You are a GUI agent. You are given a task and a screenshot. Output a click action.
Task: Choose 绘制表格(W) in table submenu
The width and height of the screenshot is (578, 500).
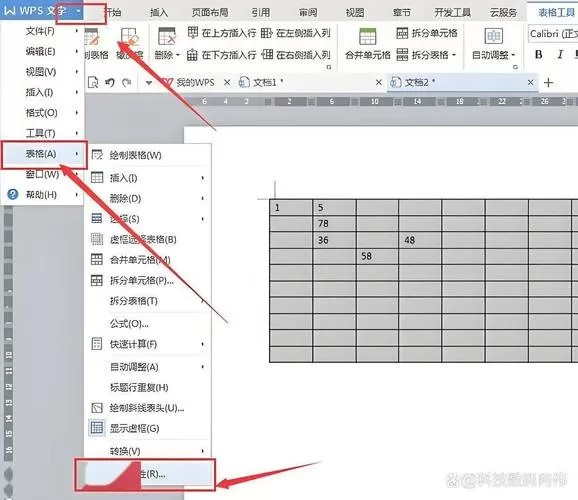135,155
